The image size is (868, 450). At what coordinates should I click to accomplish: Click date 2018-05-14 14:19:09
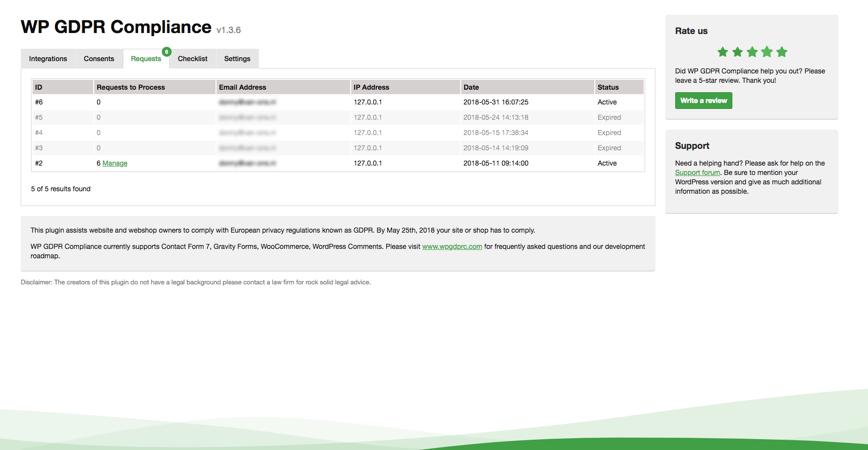(x=496, y=148)
